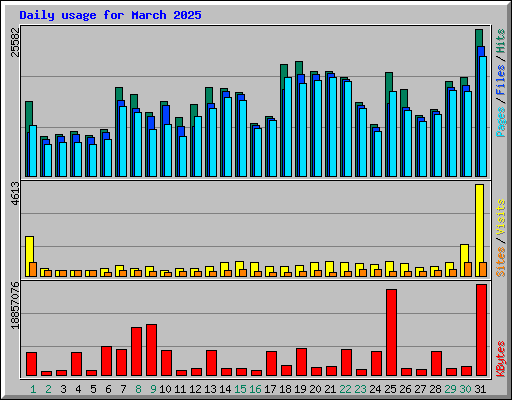This screenshot has height=400, width=512.
Task: Select day 2 on the x-axis
Action: click(x=48, y=389)
